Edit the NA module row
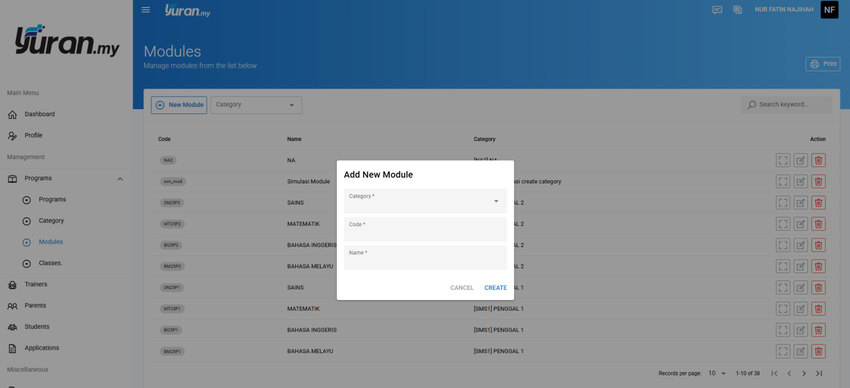Image resolution: width=850 pixels, height=388 pixels. click(x=801, y=160)
